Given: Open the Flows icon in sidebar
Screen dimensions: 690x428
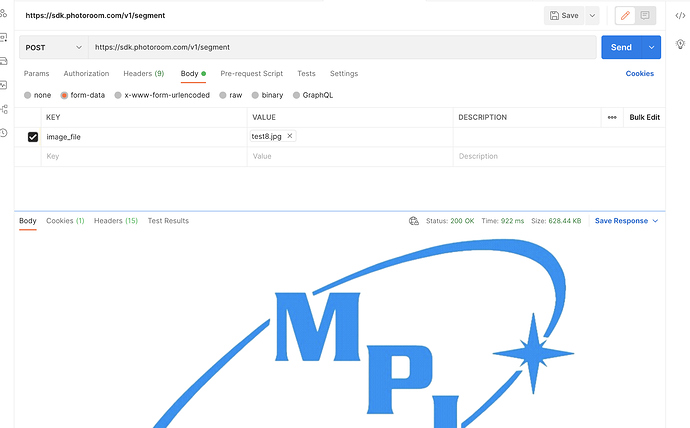Looking at the screenshot, I should pos(4,109).
